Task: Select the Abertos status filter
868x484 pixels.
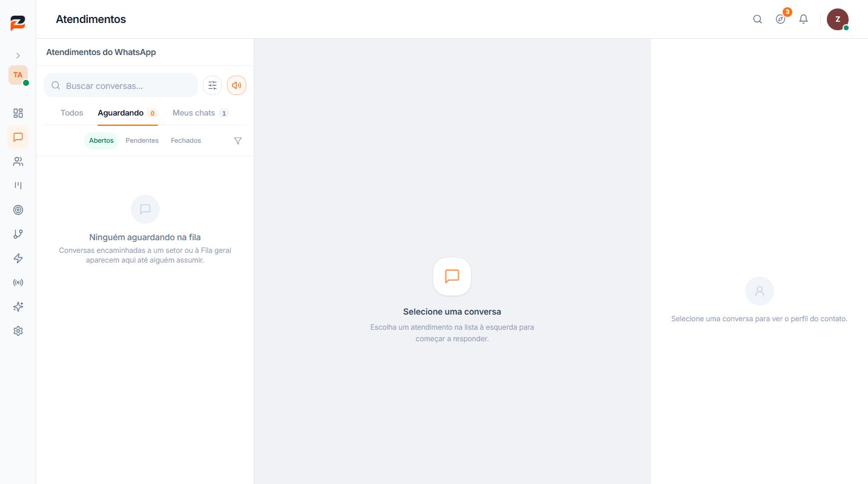Action: [x=101, y=140]
